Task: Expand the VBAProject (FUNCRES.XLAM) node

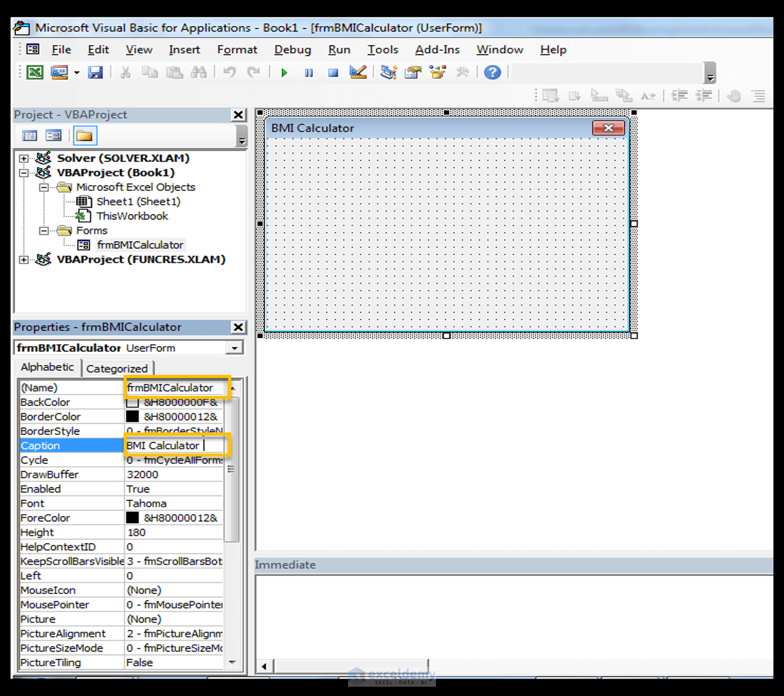Action: 24,259
